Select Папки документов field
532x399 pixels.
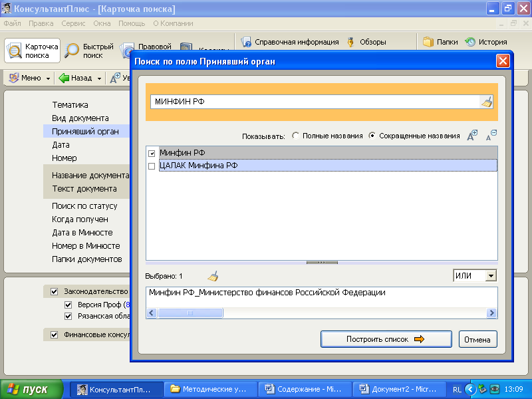87,259
